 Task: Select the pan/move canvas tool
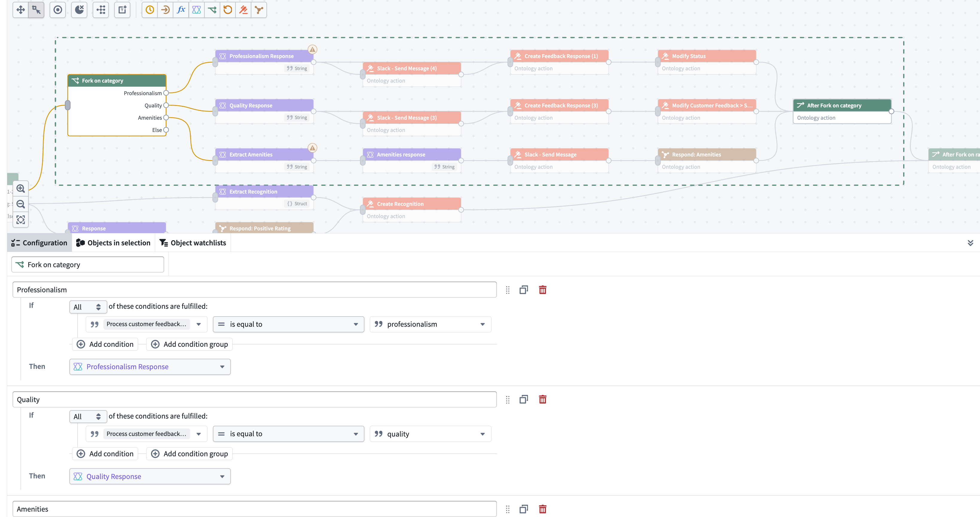[x=21, y=10]
